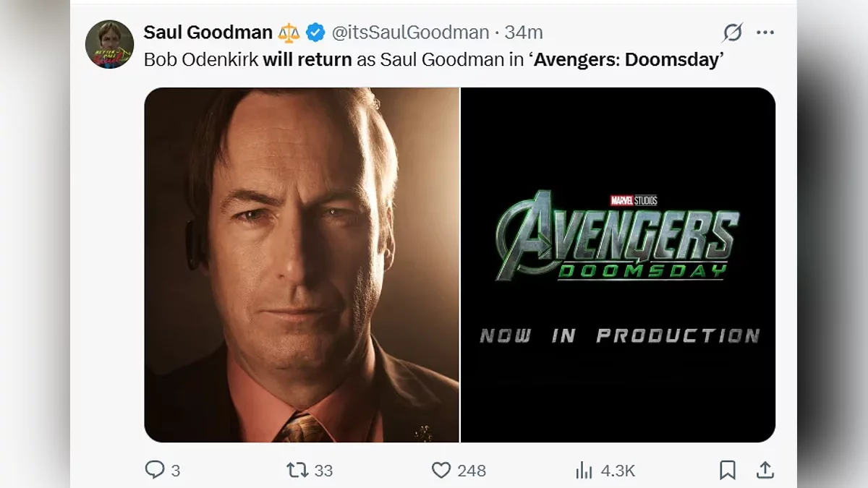This screenshot has height=488, width=868.
Task: Open Saul Goodman display name profile link
Action: [208, 33]
